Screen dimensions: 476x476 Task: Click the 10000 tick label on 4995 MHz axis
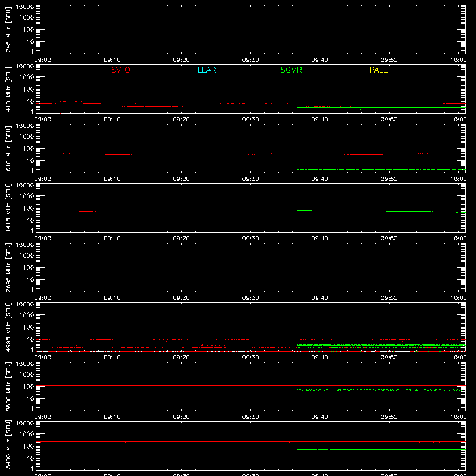[25, 305]
